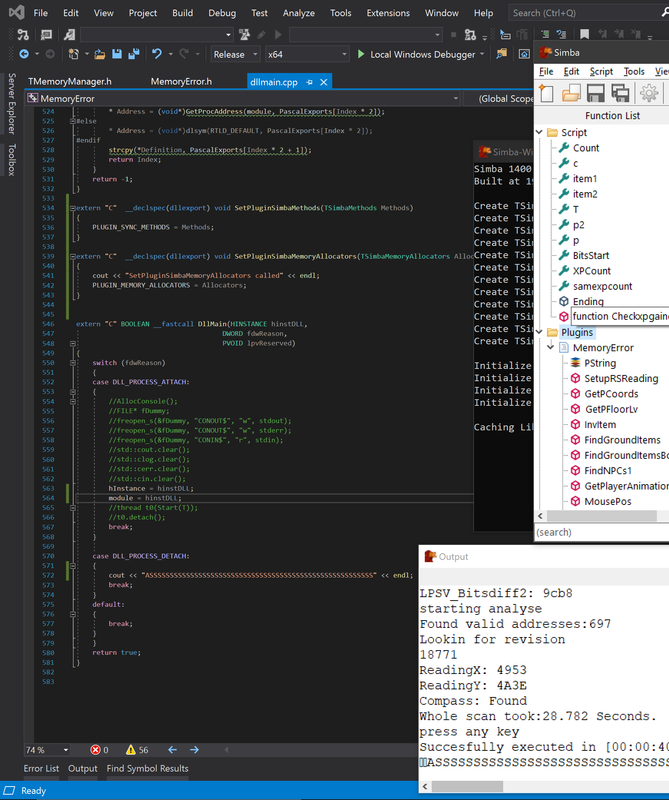This screenshot has width=669, height=800.
Task: Click the New Project toolbar icon
Action: pyautogui.click(x=73, y=54)
